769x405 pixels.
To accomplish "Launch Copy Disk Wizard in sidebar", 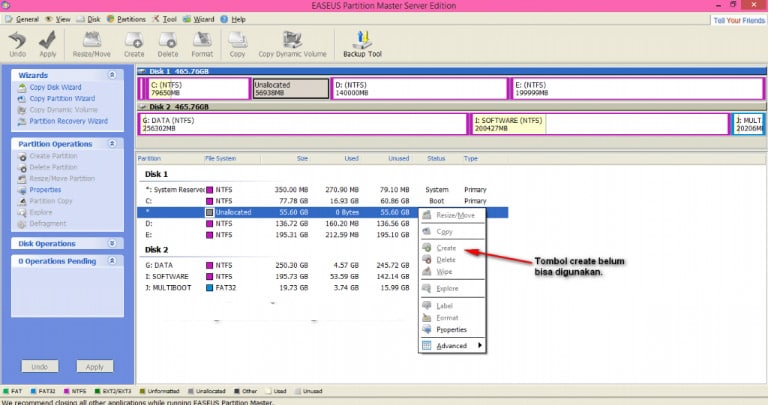I will pos(50,87).
